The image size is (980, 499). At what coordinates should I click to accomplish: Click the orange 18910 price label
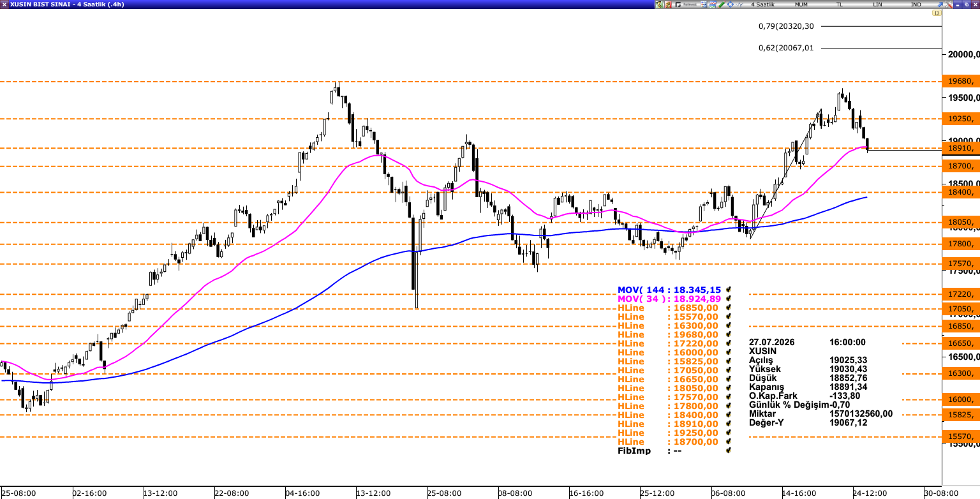click(x=960, y=148)
